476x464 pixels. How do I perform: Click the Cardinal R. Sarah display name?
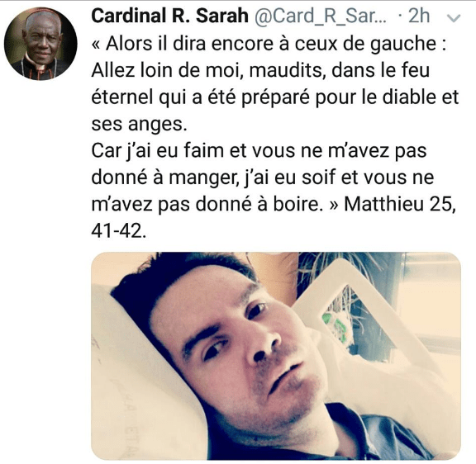pos(169,16)
